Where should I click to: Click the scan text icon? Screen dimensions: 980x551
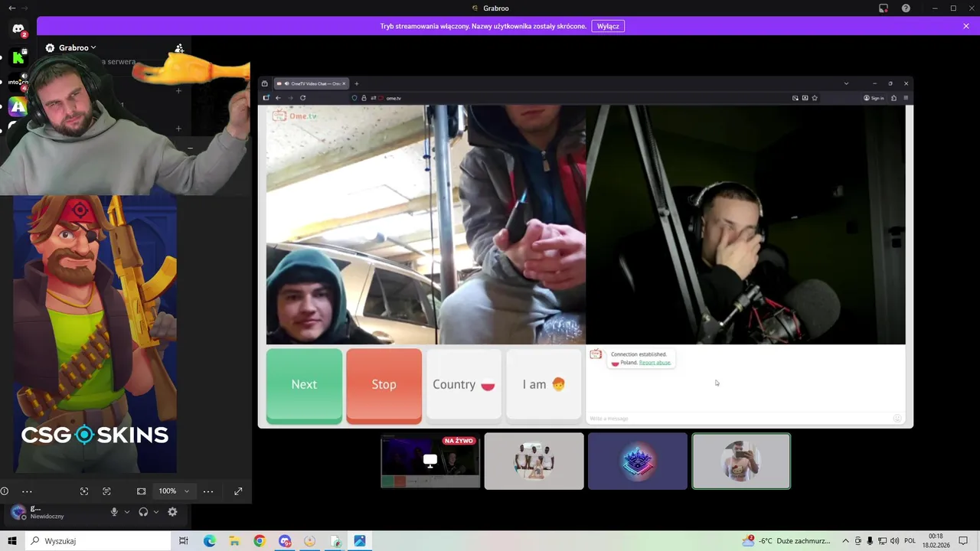pyautogui.click(x=106, y=491)
